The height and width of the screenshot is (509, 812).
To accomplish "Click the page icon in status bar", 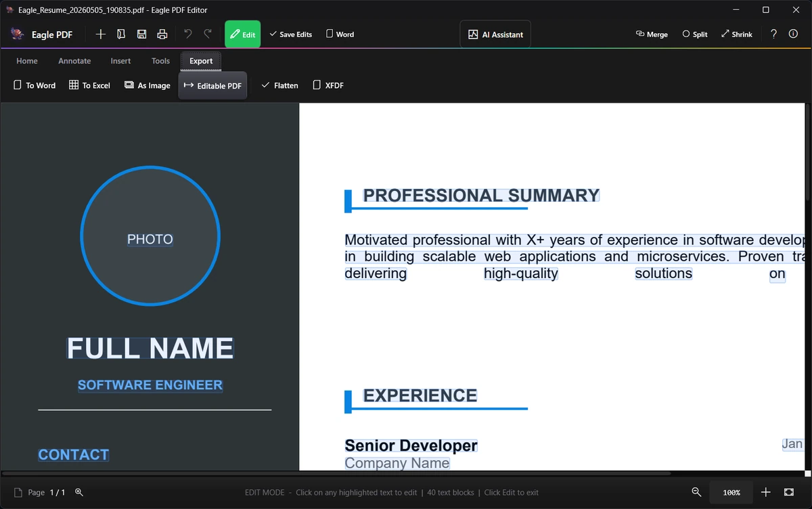I will pyautogui.click(x=18, y=492).
